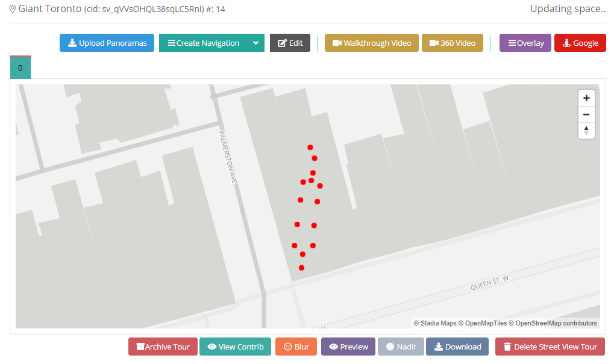Zoom out on the map

coord(586,115)
